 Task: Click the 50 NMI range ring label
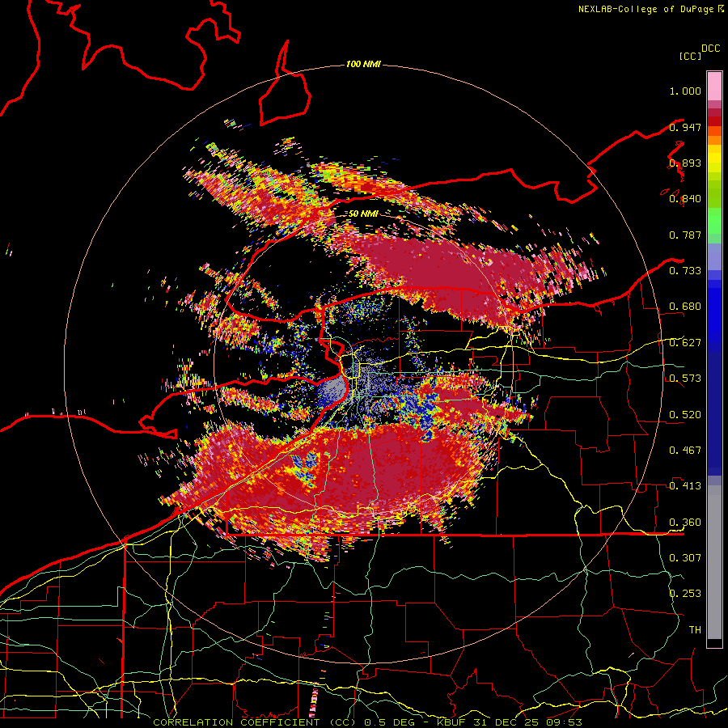coord(363,214)
